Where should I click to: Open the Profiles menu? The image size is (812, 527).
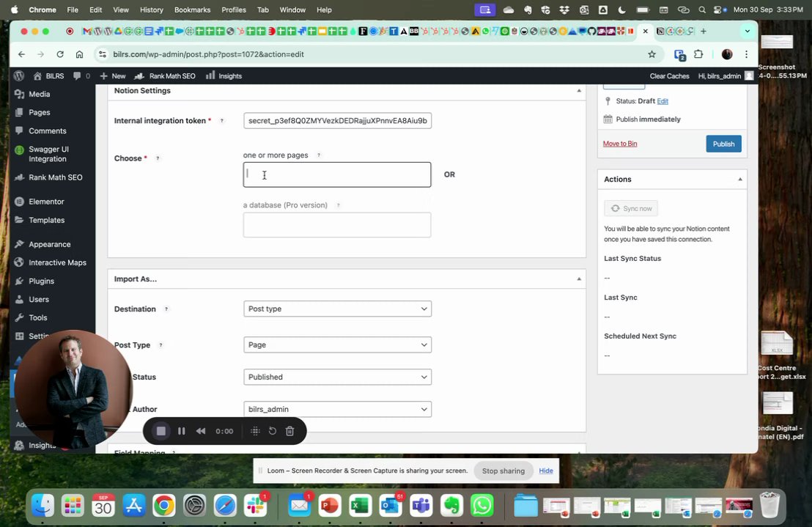coord(234,10)
